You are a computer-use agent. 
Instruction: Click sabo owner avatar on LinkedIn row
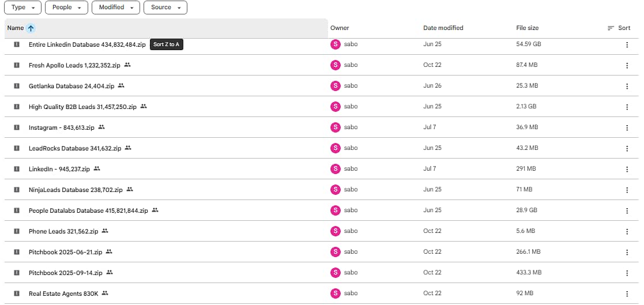(336, 169)
